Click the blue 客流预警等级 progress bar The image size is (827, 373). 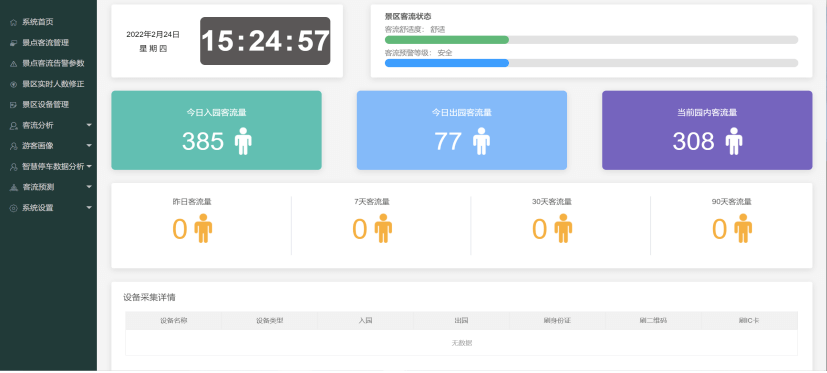click(x=447, y=63)
